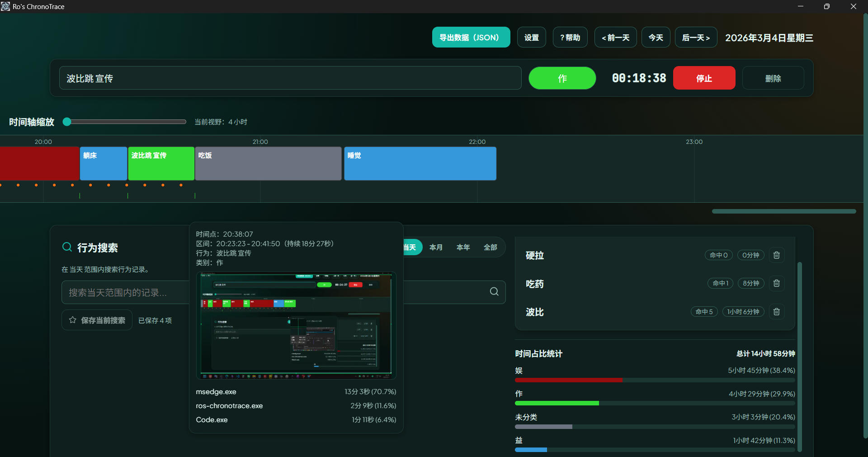Click the 未分类 time share row
This screenshot has height=457, width=868.
(655, 421)
